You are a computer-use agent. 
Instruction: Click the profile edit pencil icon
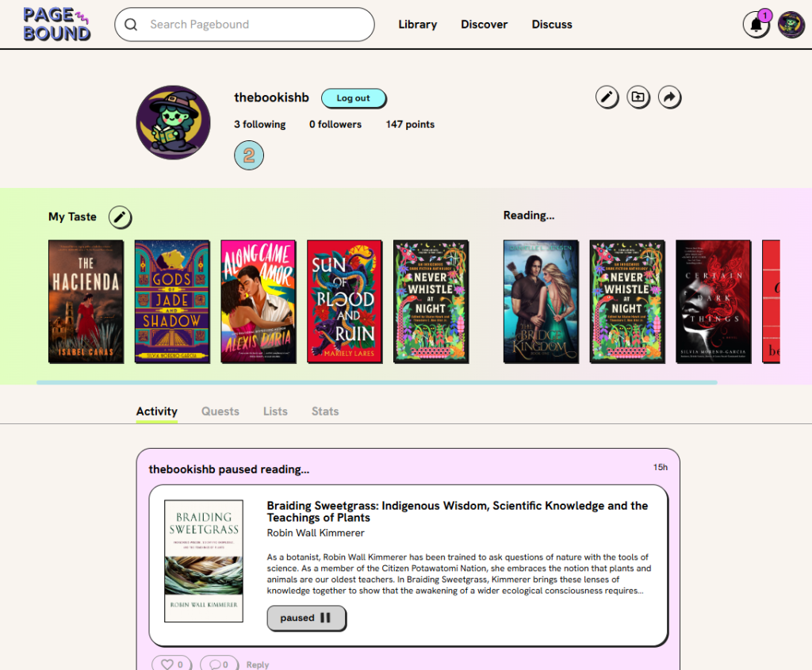[x=607, y=98]
